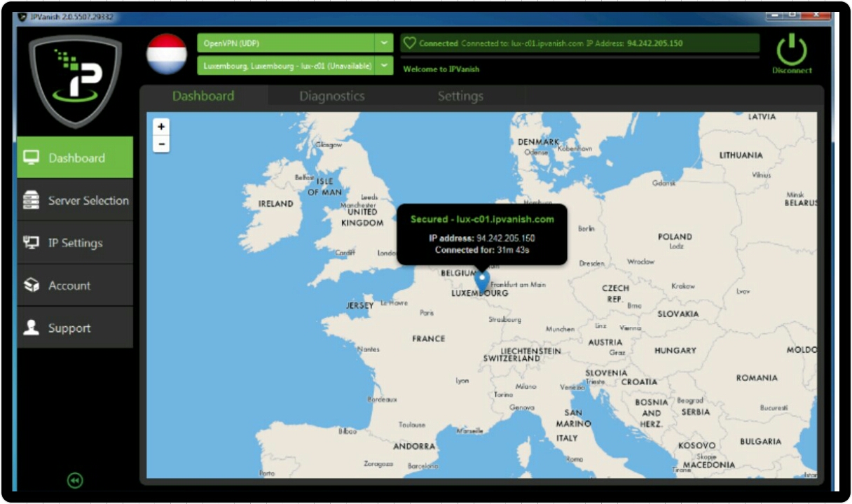Click the IP Settings computers icon

tap(32, 243)
